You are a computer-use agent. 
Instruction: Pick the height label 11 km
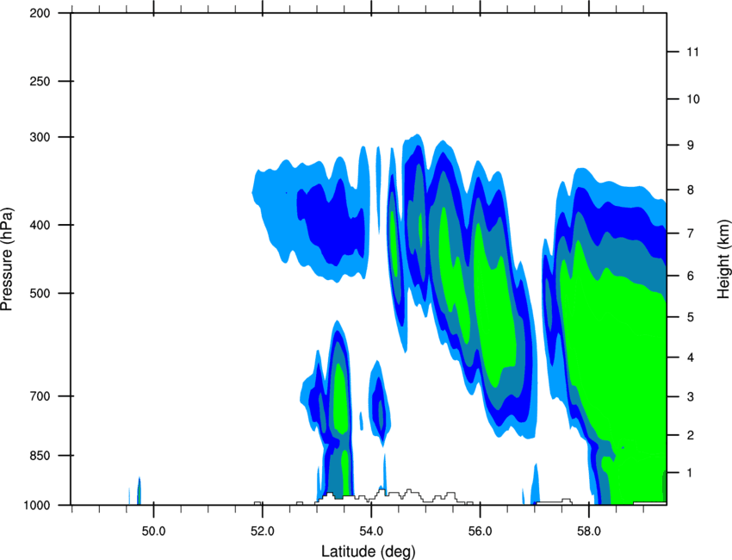(692, 52)
